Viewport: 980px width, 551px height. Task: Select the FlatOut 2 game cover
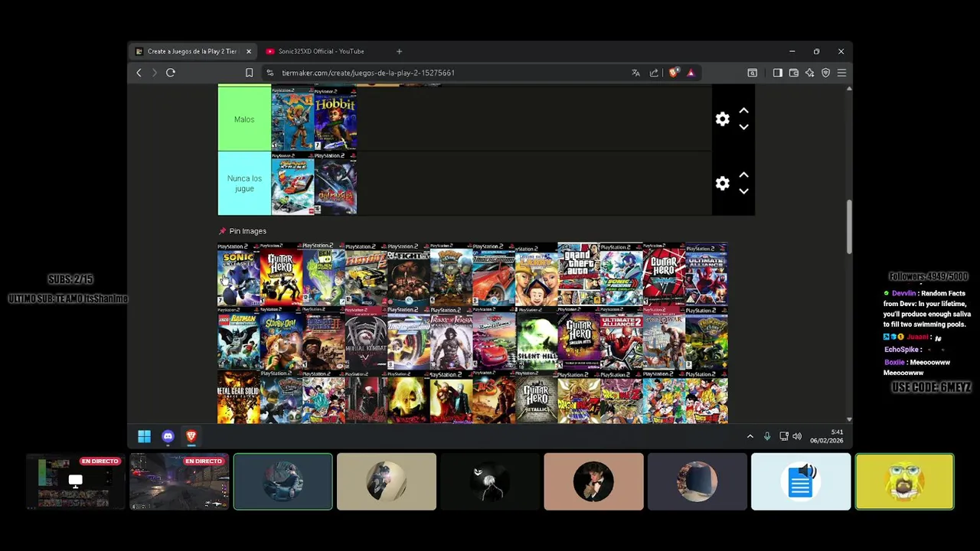click(x=366, y=274)
